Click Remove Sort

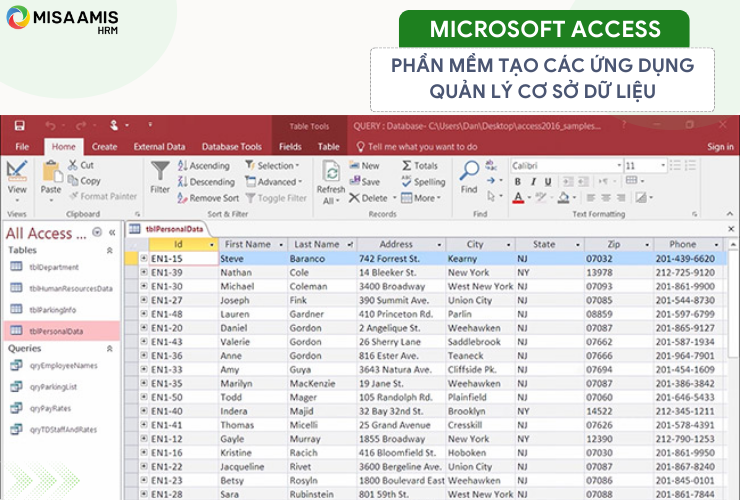click(208, 198)
